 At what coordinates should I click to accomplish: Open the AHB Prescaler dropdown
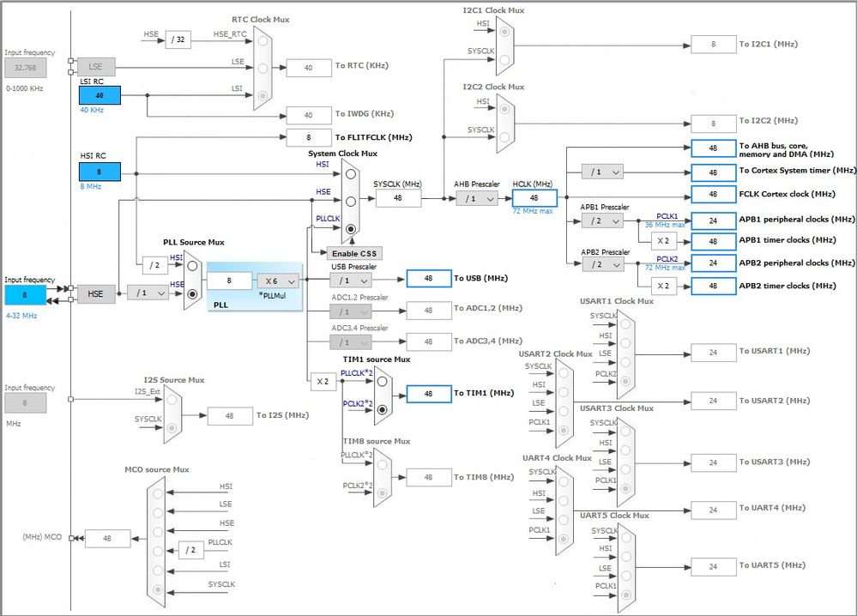[477, 198]
